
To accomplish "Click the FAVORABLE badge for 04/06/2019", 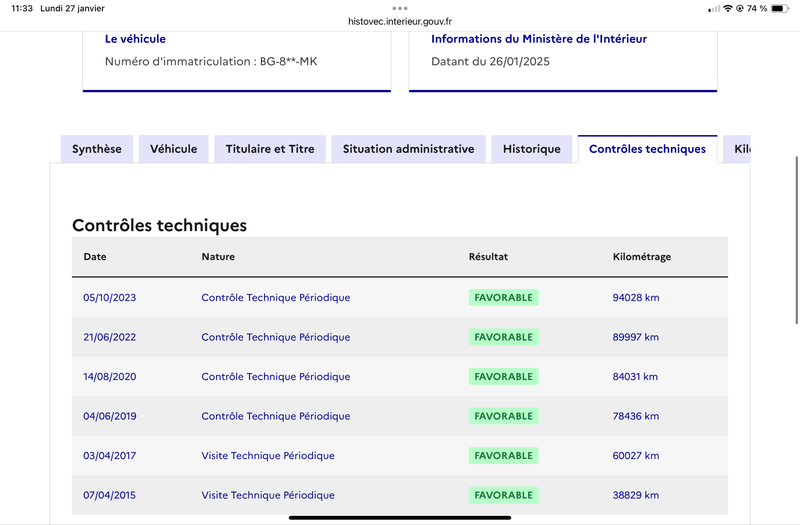I will pyautogui.click(x=504, y=416).
